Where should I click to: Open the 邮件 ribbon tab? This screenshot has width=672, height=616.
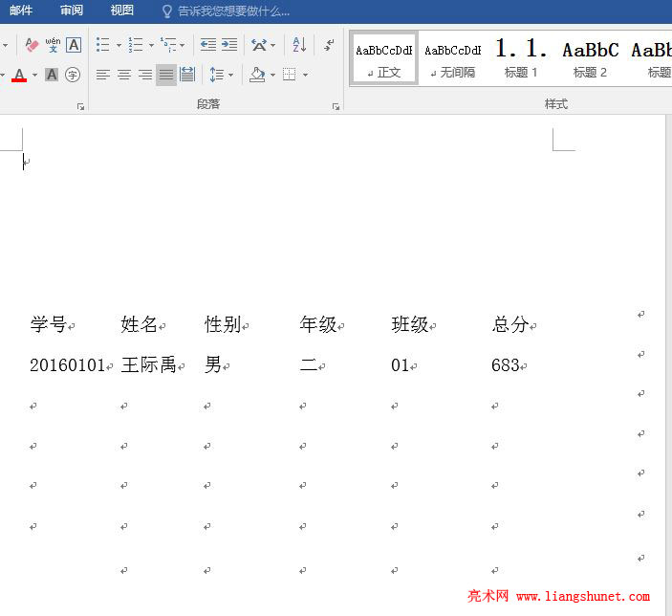tap(21, 11)
